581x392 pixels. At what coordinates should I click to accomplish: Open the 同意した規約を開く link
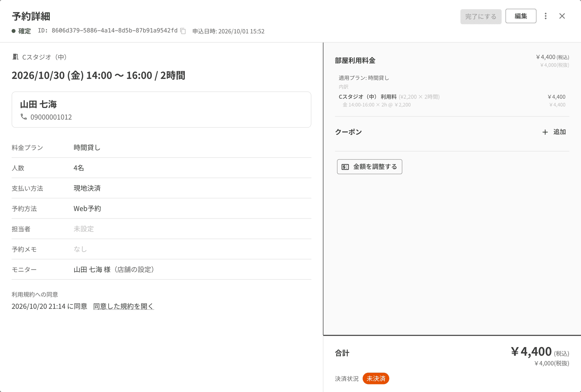123,306
